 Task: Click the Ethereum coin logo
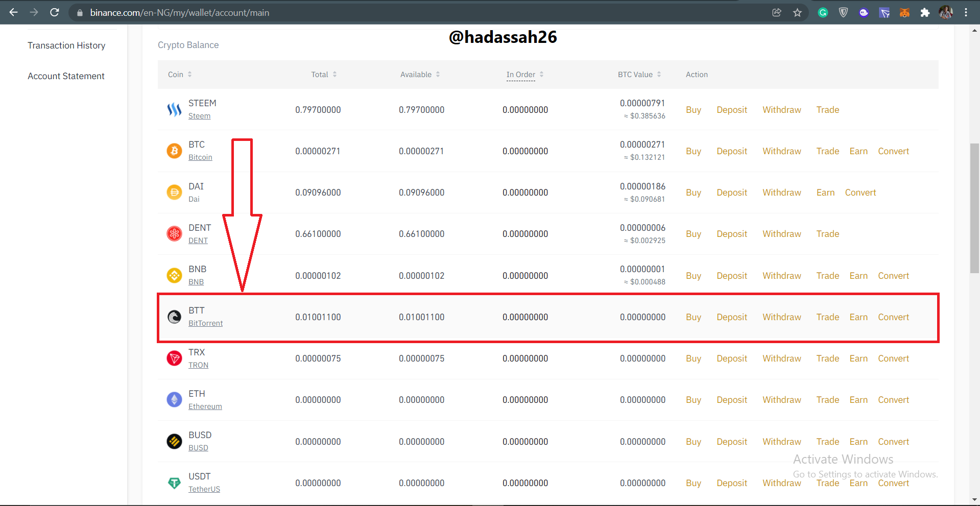click(174, 399)
